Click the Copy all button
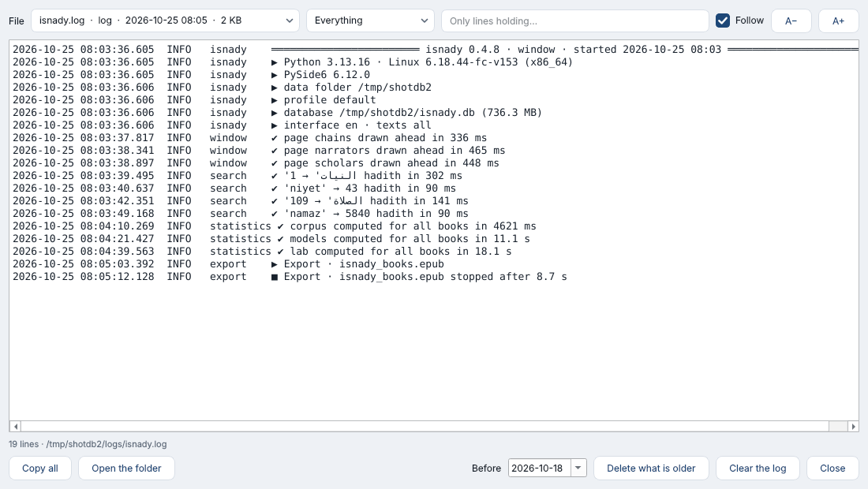868x489 pixels. tap(40, 468)
